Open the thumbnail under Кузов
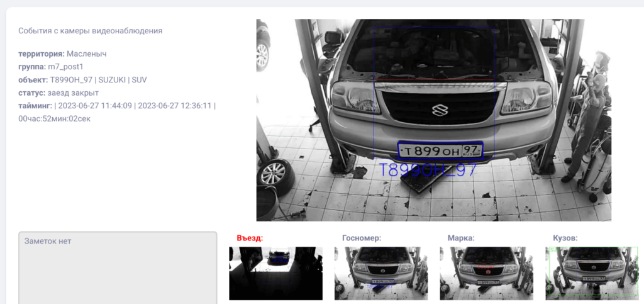644x304 pixels. [592, 273]
